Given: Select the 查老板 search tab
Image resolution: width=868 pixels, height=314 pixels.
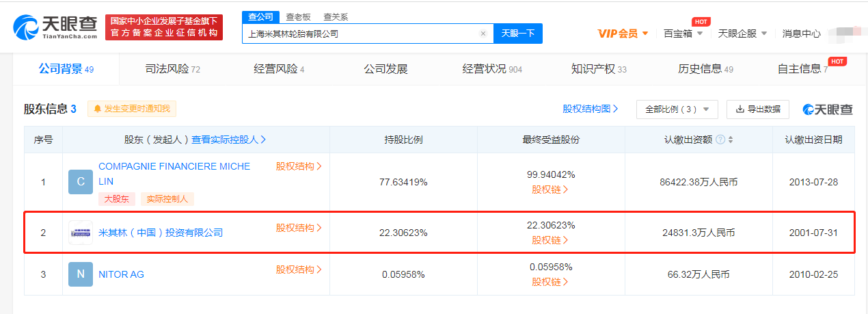Looking at the screenshot, I should coord(297,17).
